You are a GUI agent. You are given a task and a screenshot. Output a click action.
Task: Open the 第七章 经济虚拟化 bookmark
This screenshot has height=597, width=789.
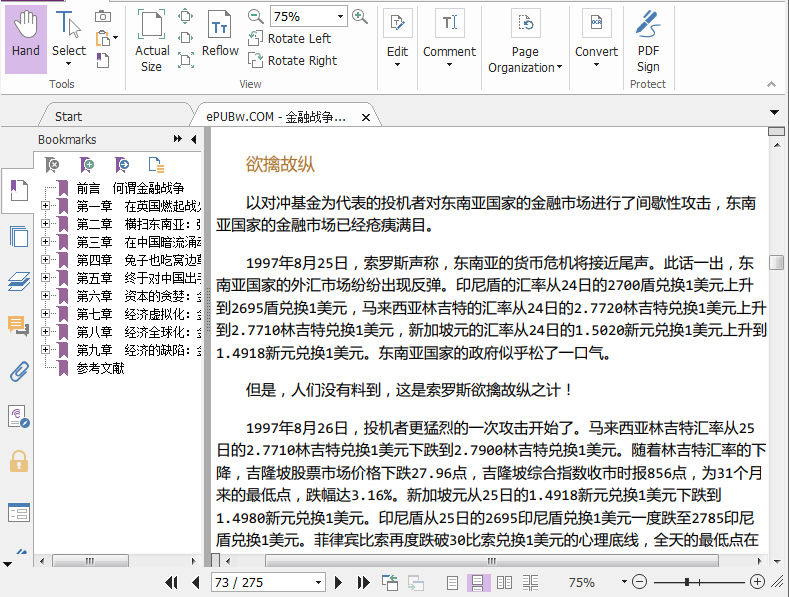pyautogui.click(x=138, y=314)
